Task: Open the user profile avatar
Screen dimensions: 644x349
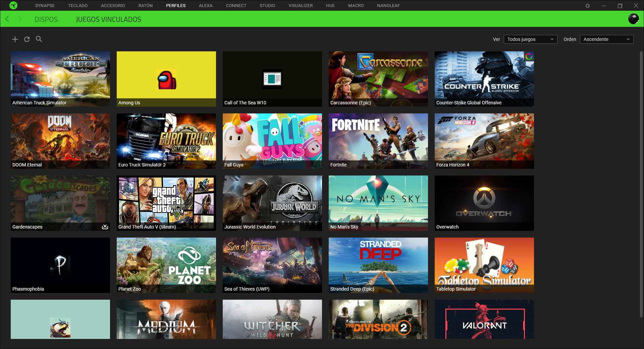Action: 633,19
